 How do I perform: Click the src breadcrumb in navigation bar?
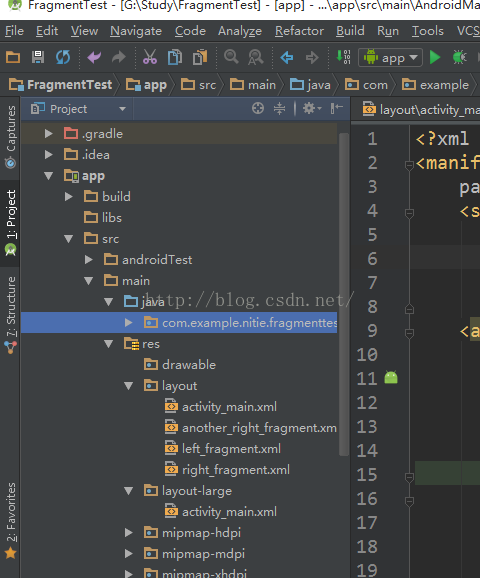198,85
